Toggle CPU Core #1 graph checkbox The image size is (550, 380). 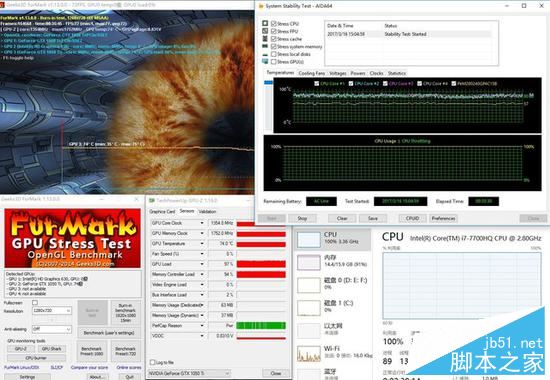[317, 84]
